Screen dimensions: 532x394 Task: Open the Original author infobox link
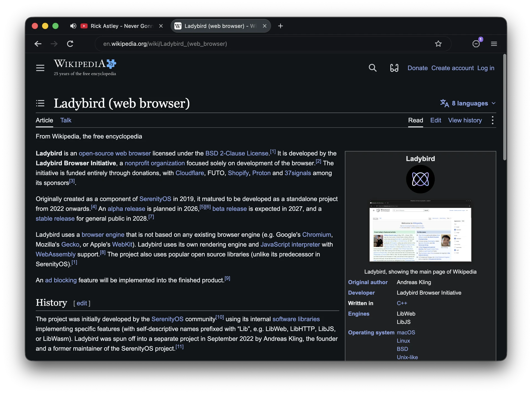pyautogui.click(x=368, y=282)
